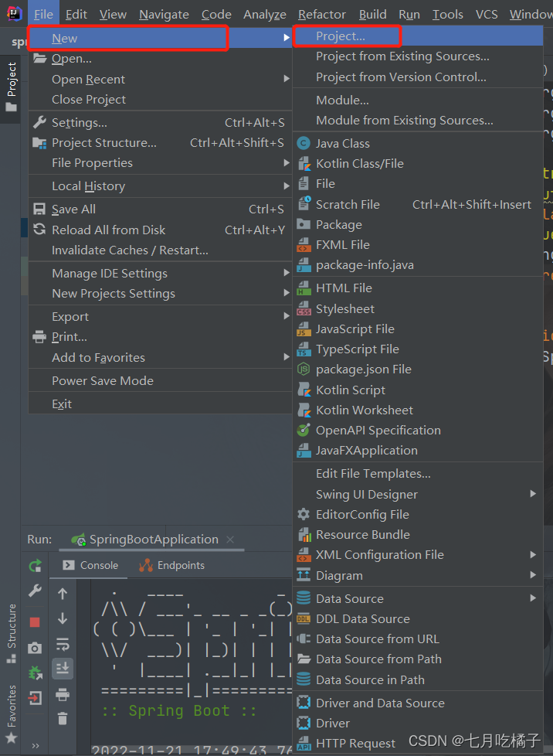553x756 pixels.
Task: Stop the running SpringBootApplication
Action: [35, 622]
